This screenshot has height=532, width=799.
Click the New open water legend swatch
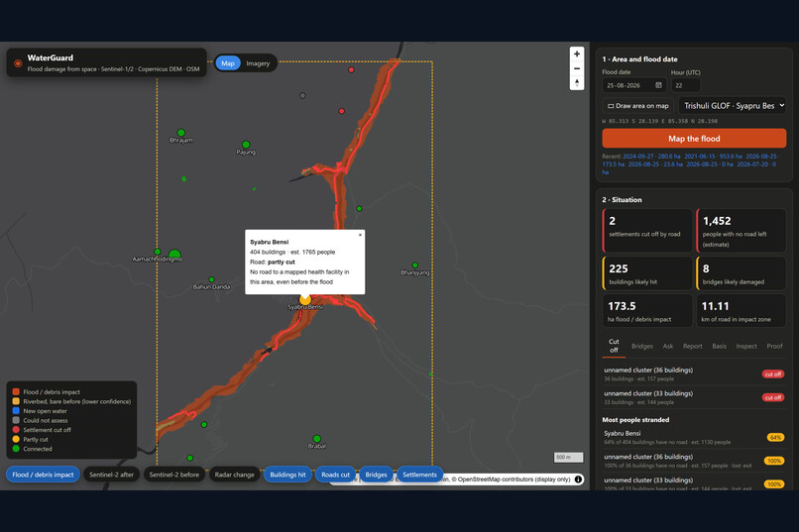(x=16, y=410)
